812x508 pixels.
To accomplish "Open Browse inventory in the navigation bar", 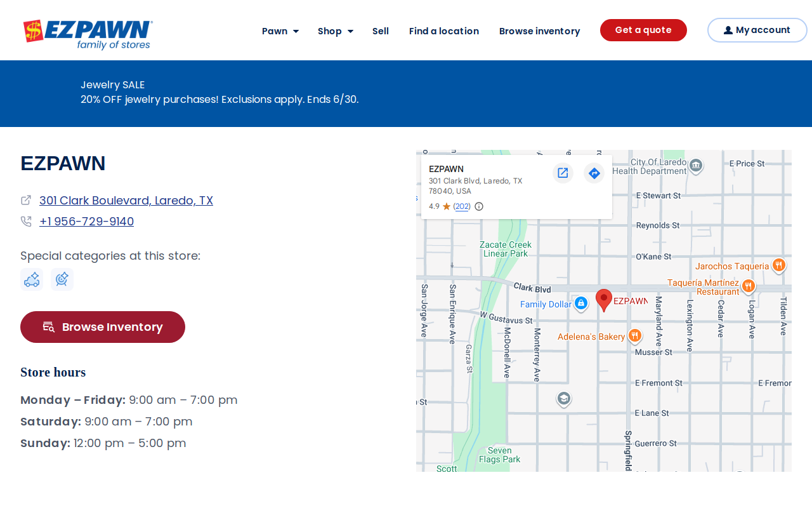I will pyautogui.click(x=540, y=31).
